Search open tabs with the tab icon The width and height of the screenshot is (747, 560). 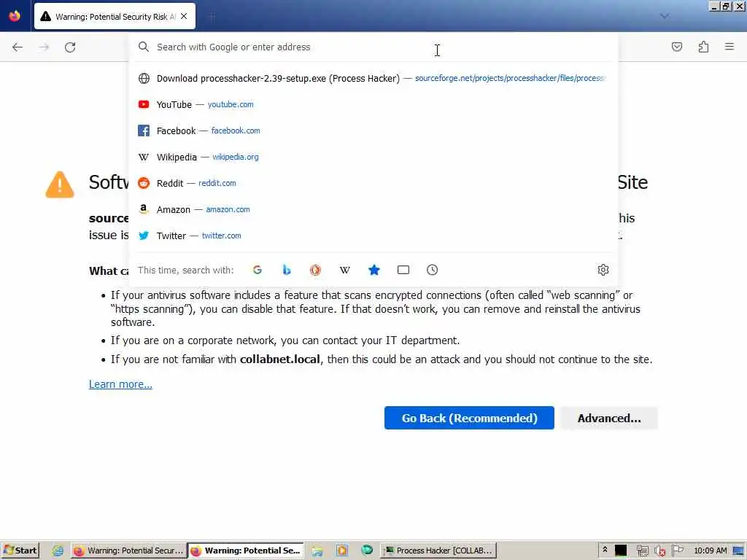pos(403,270)
